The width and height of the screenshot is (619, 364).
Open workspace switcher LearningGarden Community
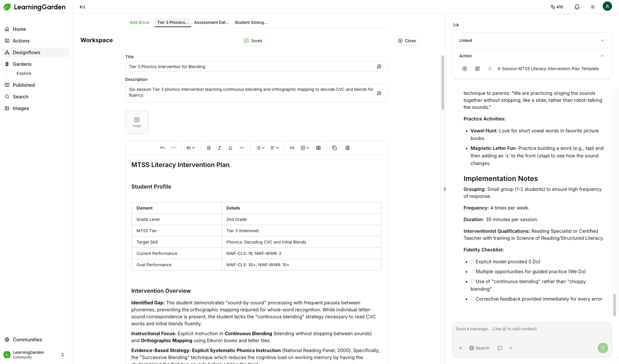[34, 354]
